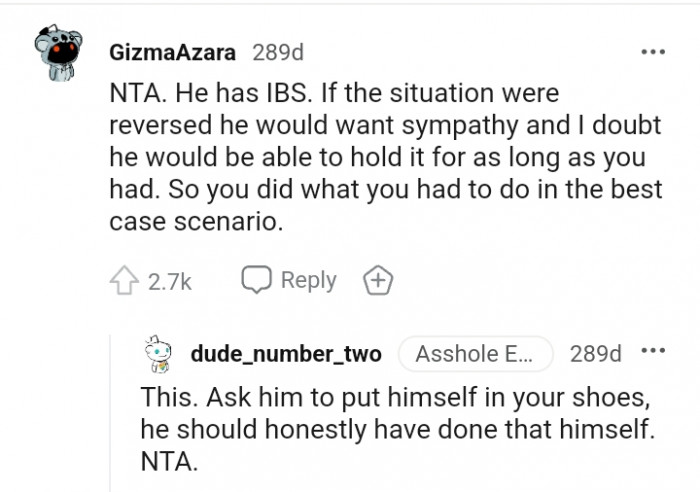Visit the GizmaAzara username profile link
Image resolution: width=700 pixels, height=492 pixels.
tap(174, 52)
